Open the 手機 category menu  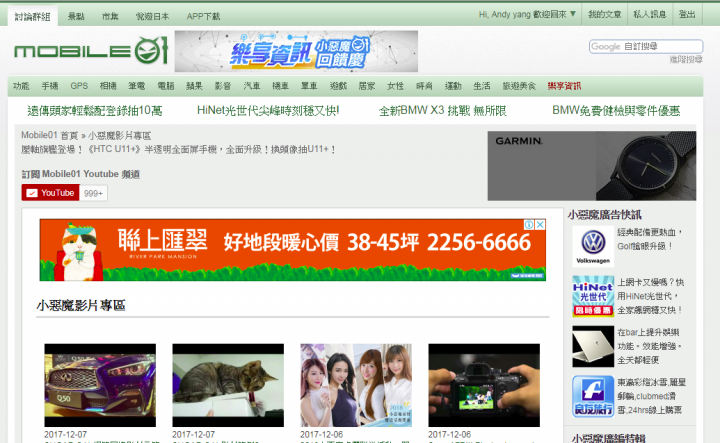tap(50, 86)
